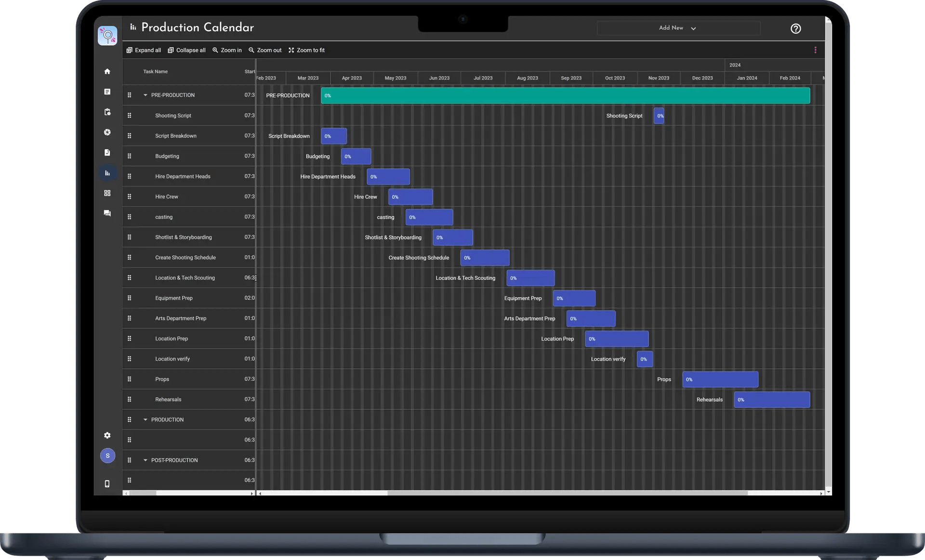Viewport: 925px width, 560px height.
Task: Click Zoom to fit
Action: pos(306,50)
